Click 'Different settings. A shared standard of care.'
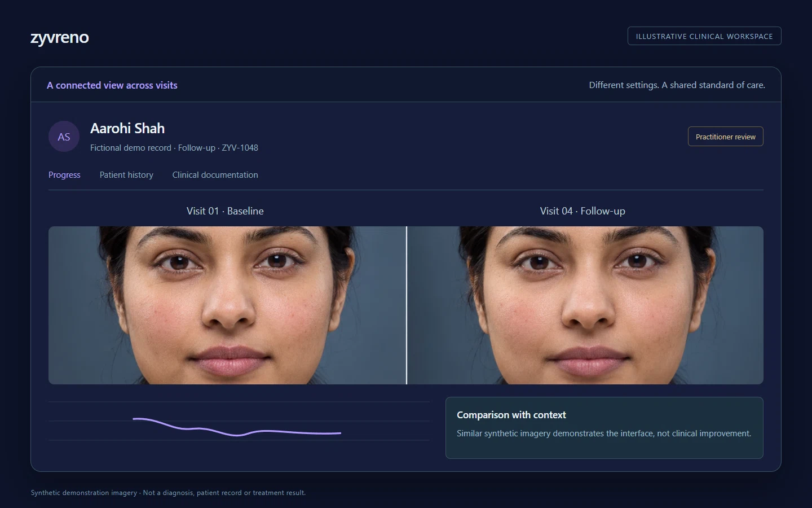 (x=677, y=85)
